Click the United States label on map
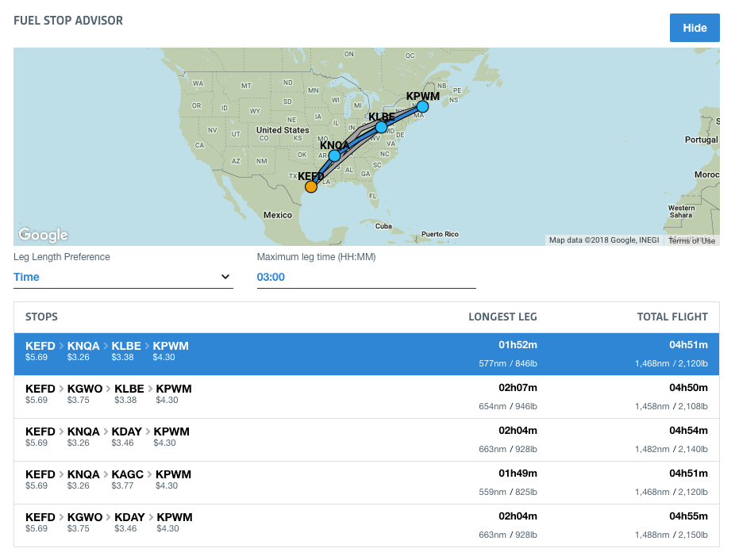Image resolution: width=735 pixels, height=560 pixels. [x=282, y=130]
